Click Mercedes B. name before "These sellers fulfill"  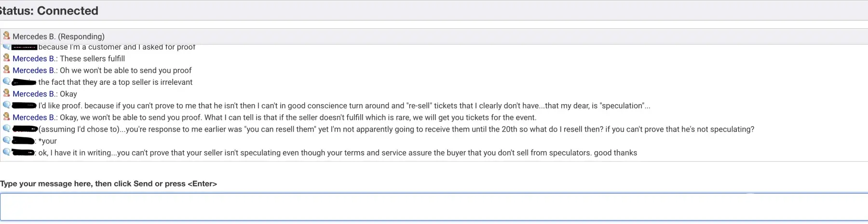pyautogui.click(x=33, y=59)
